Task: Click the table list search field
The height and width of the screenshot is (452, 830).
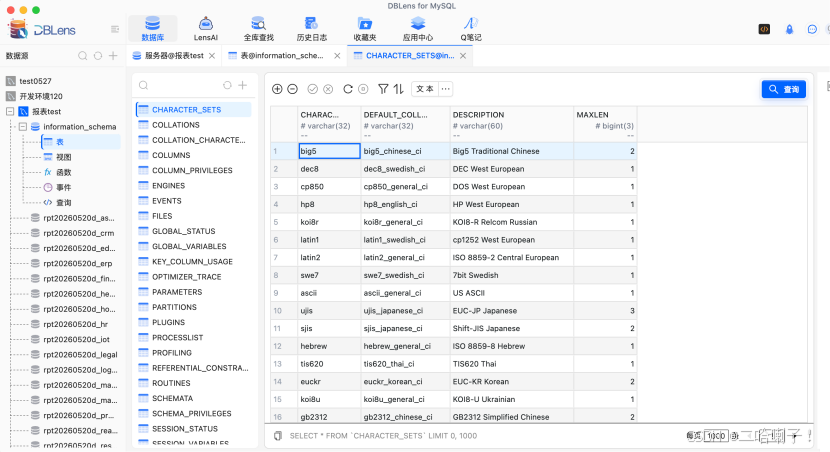Action: (180, 85)
